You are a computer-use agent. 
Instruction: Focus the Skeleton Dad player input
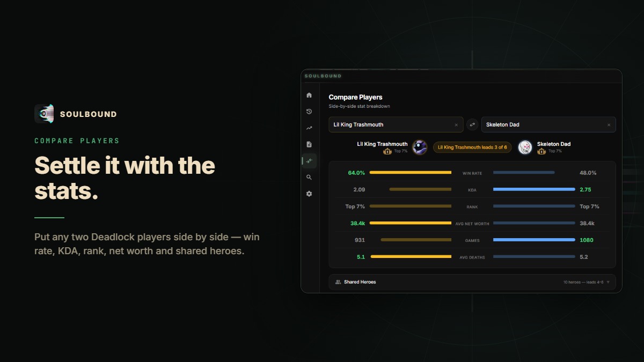(x=548, y=124)
